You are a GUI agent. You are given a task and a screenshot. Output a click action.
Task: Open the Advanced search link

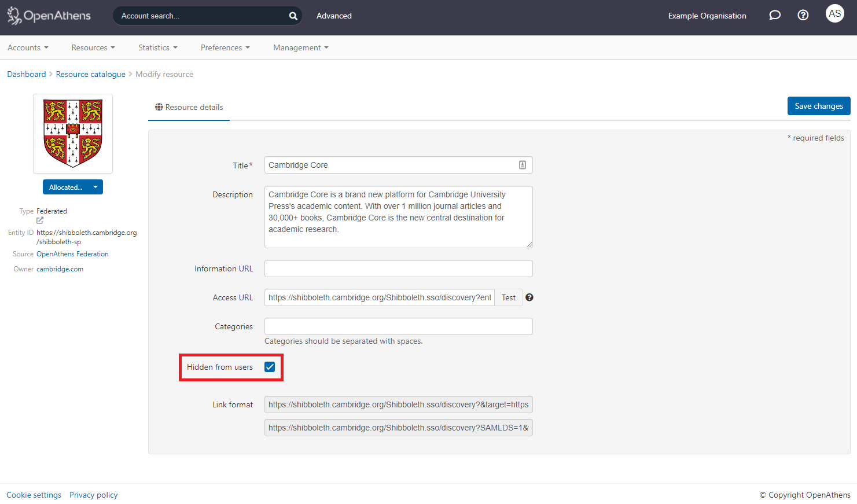click(334, 16)
